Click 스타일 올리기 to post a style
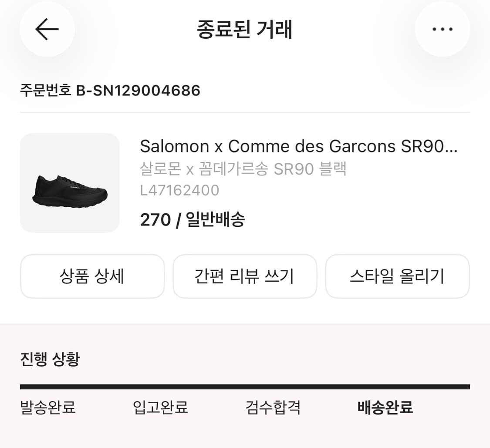This screenshot has width=490, height=448. point(397,276)
